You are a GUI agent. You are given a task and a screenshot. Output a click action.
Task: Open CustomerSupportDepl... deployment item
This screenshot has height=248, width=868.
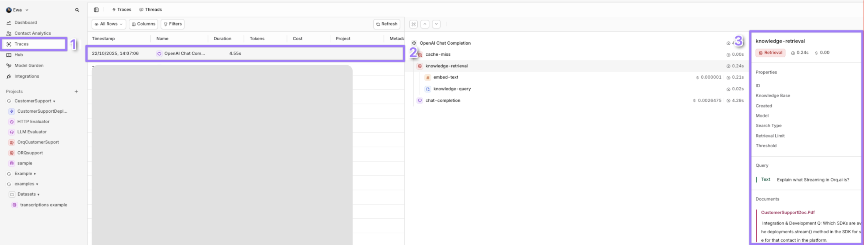tap(42, 111)
